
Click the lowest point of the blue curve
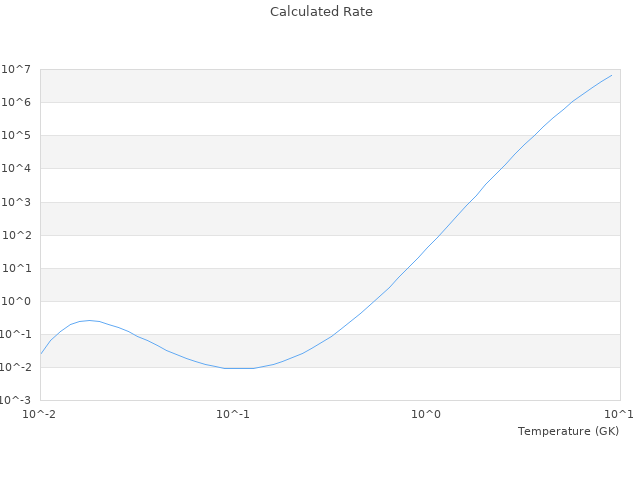click(240, 368)
